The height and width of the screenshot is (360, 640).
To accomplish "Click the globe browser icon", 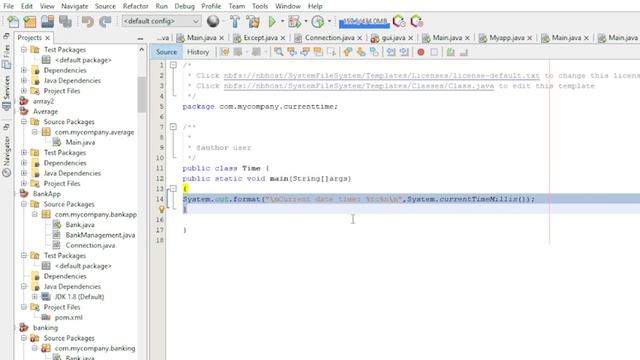I will coord(213,21).
